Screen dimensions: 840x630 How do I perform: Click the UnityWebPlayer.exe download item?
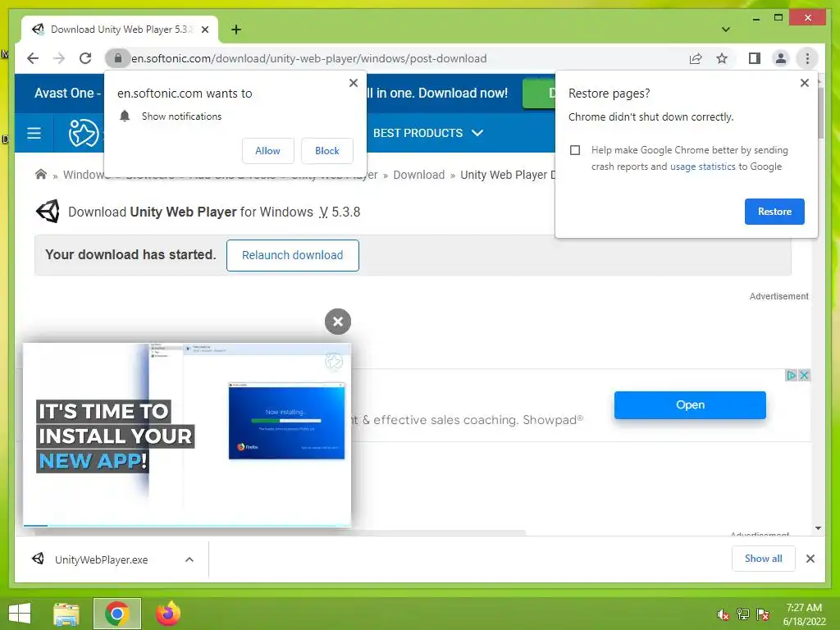pos(101,559)
